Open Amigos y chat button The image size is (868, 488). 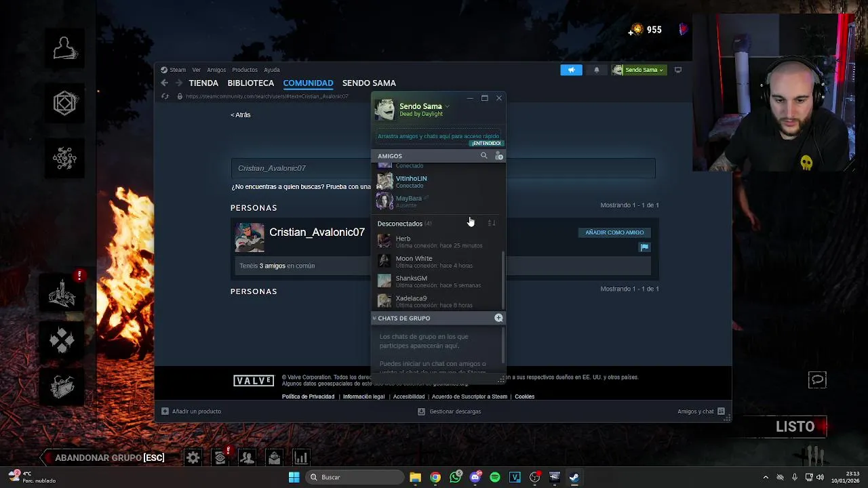point(701,411)
